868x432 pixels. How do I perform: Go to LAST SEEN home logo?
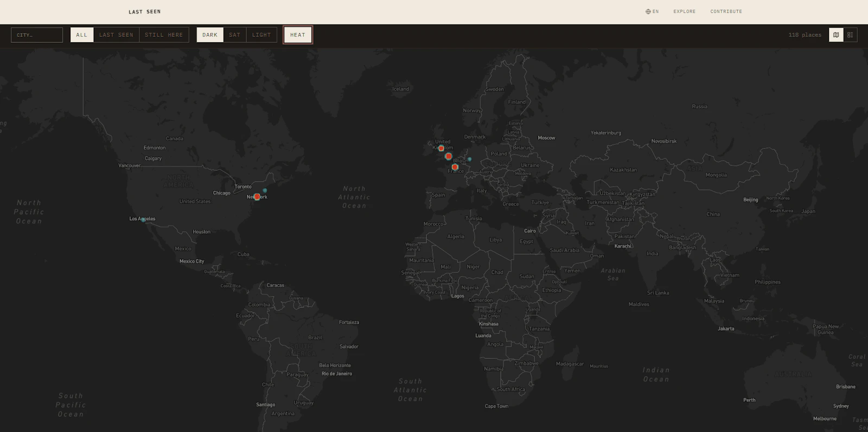[x=145, y=11]
